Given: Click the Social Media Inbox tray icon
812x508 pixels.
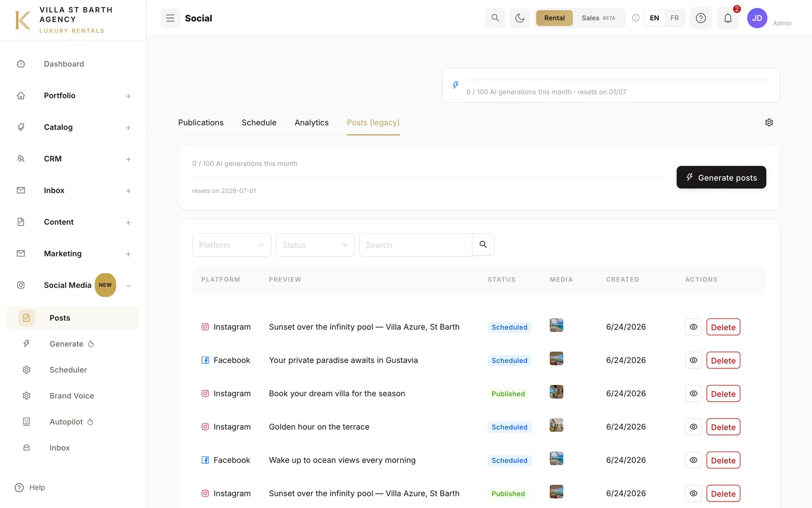Looking at the screenshot, I should [26, 448].
